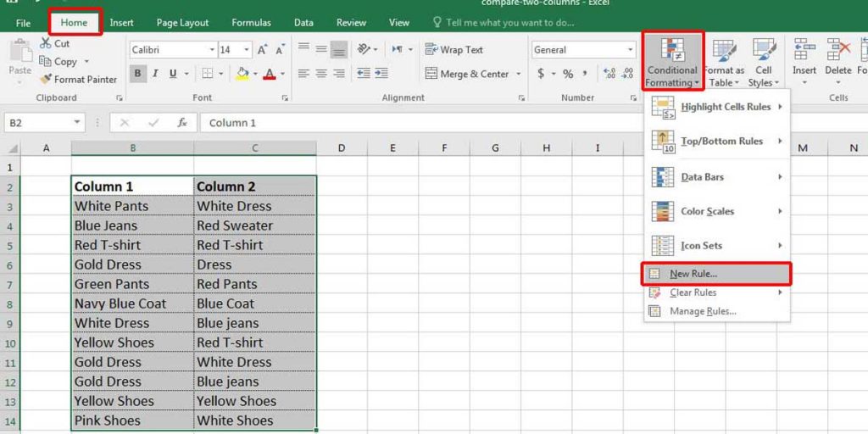The image size is (868, 434).
Task: Switch to the Review tab
Action: point(351,23)
